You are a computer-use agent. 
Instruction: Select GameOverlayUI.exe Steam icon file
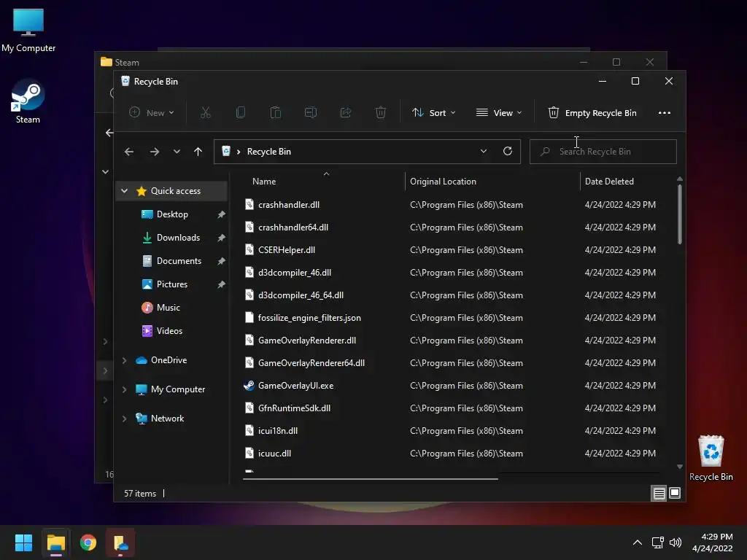tap(295, 386)
